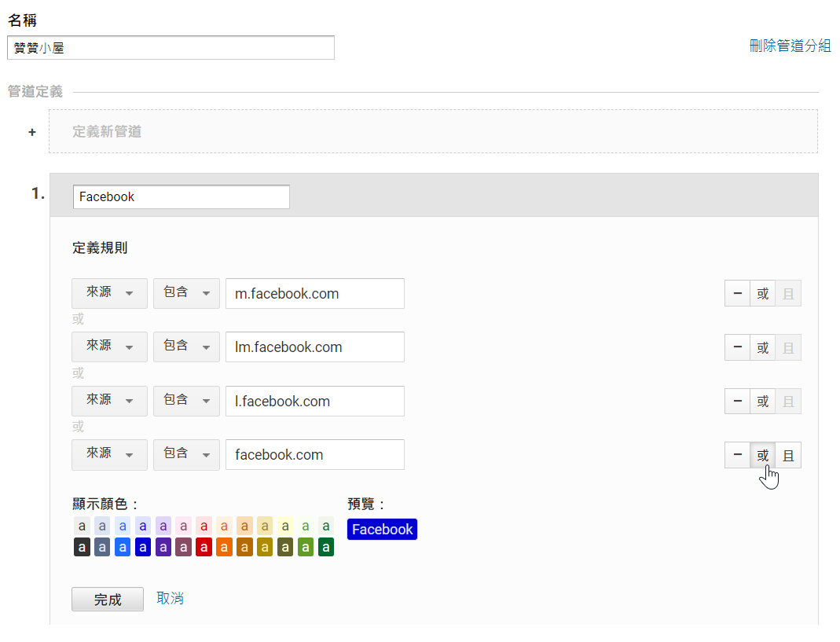Add an 或 condition after m.facebook.com row
The height and width of the screenshot is (642, 840).
pos(762,293)
